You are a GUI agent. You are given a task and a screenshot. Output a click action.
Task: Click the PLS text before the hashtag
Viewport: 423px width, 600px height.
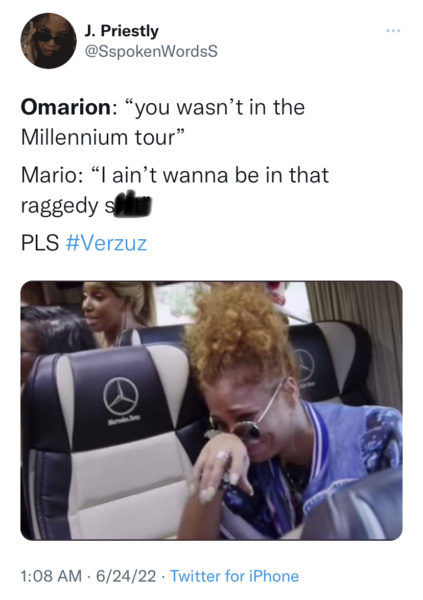(40, 243)
